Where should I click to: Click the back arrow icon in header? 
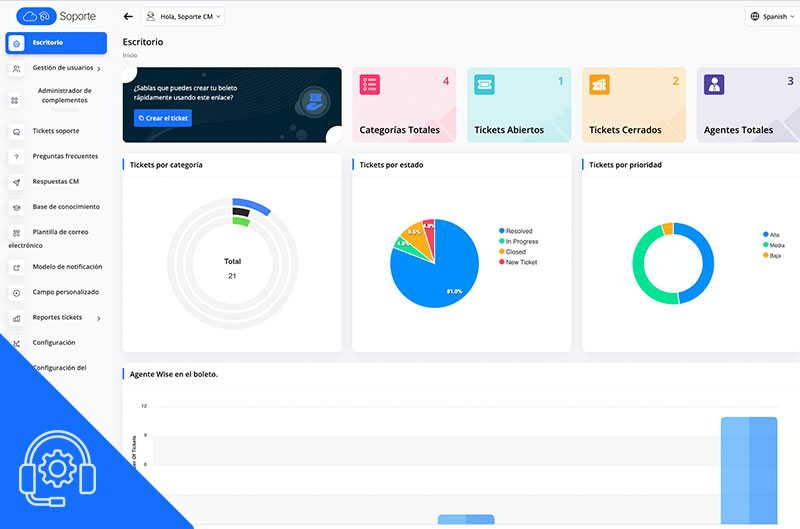tap(128, 17)
